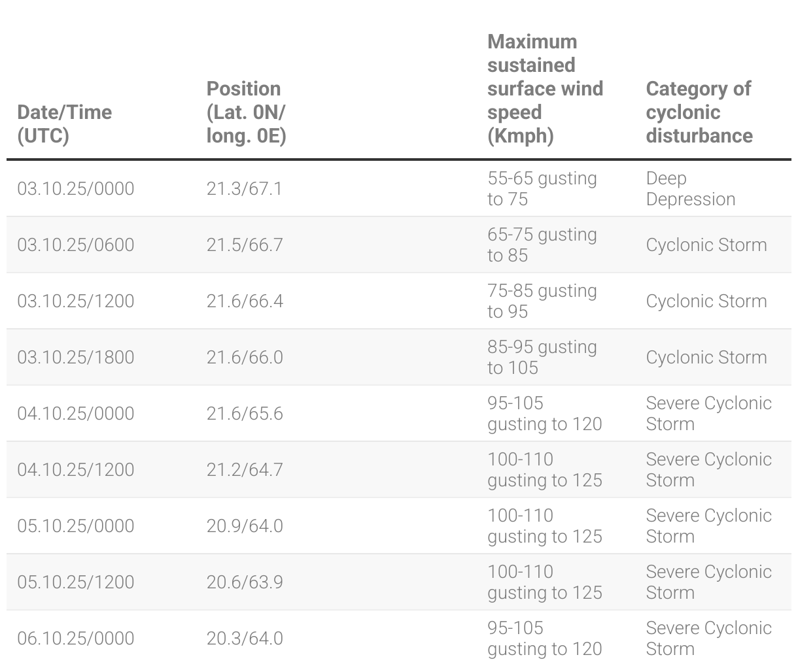Select the 21.3/67.1 position cell
The width and height of the screenshot is (798, 672).
tap(245, 189)
